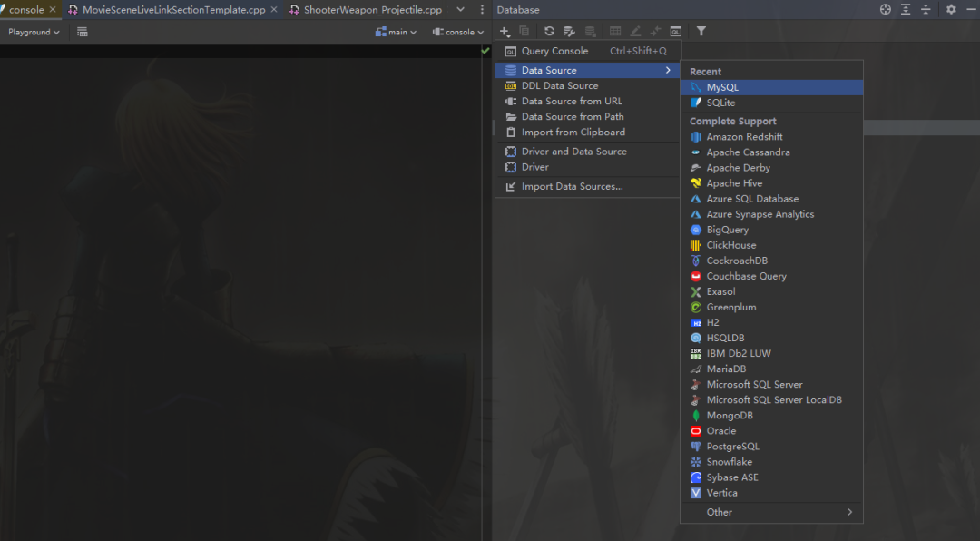Screen dimensions: 980x541
Task: Click the filter funnel icon
Action: click(x=701, y=32)
